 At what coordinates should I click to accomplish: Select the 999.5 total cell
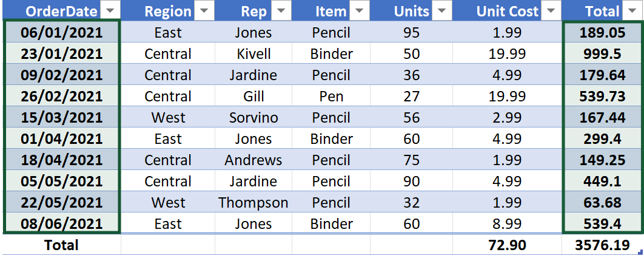(602, 54)
